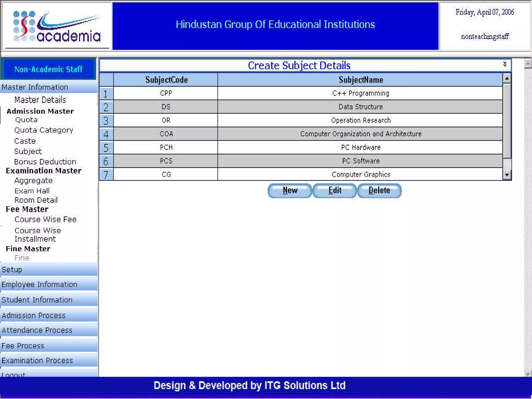
Task: Click the page scrollbar up arrow
Action: [x=528, y=63]
